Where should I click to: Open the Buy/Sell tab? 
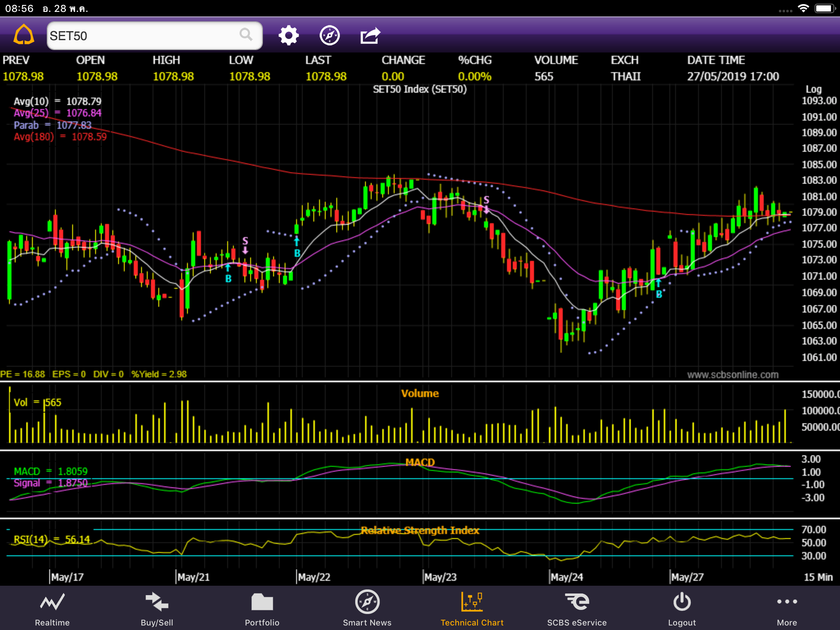[157, 609]
